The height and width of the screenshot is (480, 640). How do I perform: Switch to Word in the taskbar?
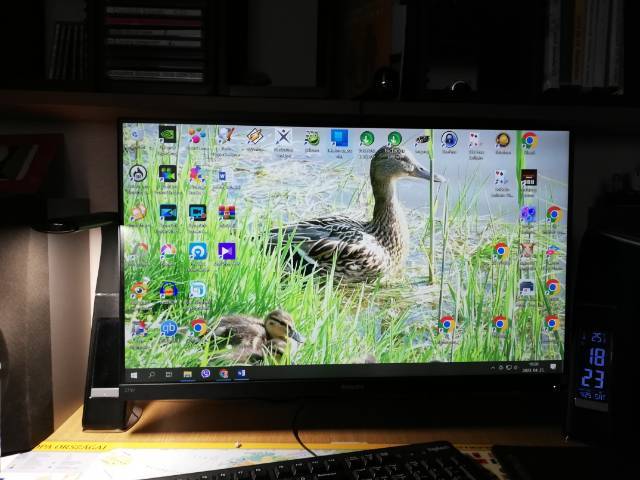pos(241,373)
